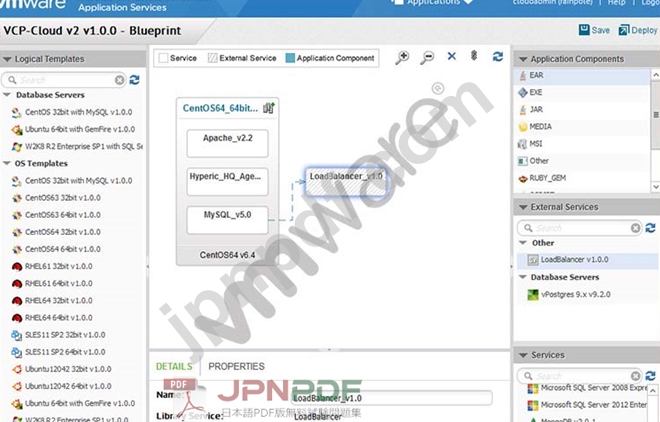660x422 pixels.
Task: Select the Other application component
Action: 582,161
